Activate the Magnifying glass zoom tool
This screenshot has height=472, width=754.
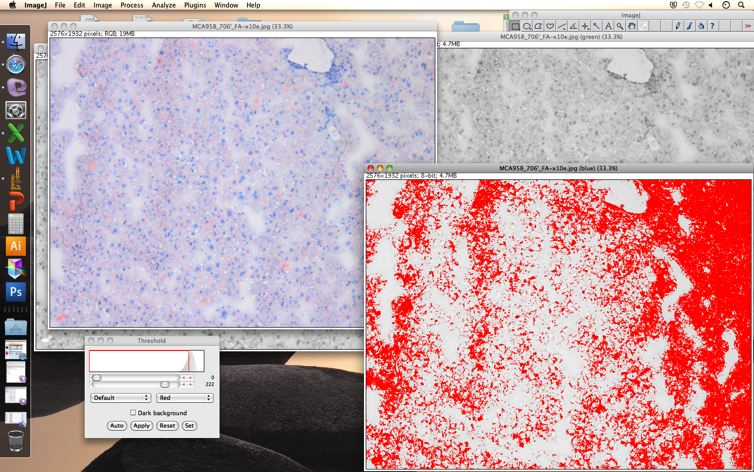(x=620, y=26)
